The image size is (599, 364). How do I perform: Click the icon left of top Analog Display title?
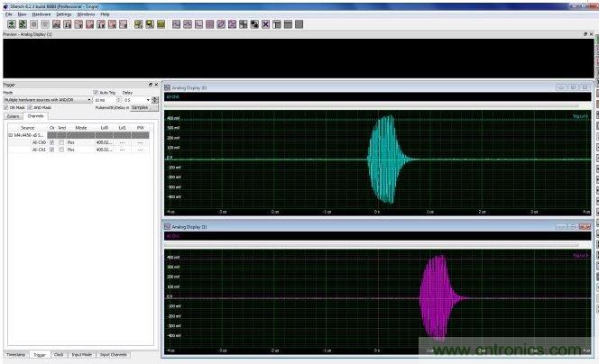pos(167,87)
